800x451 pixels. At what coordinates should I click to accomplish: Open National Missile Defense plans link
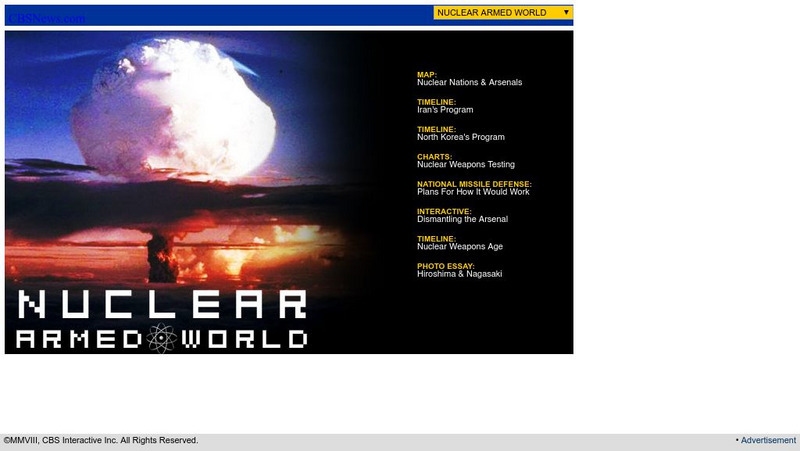click(474, 188)
